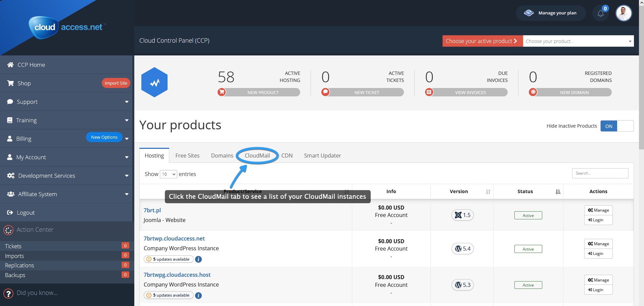Click the Development Services gears icon
The width and height of the screenshot is (644, 306).
(11, 175)
